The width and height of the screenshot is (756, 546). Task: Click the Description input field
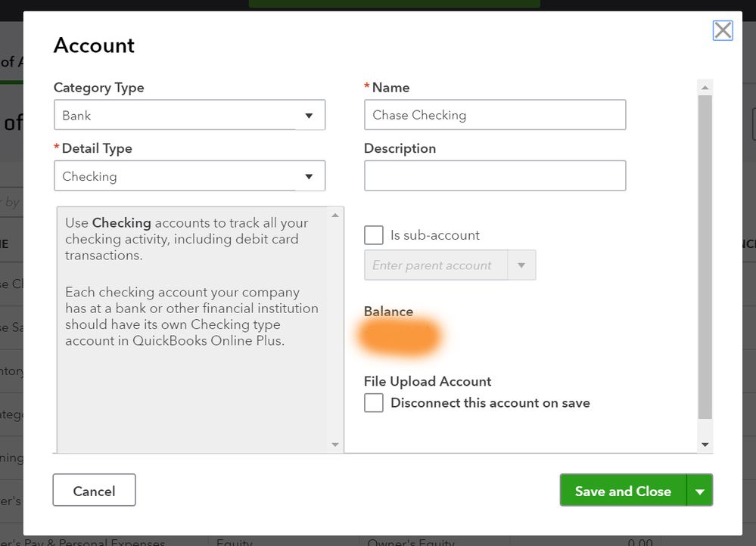pyautogui.click(x=494, y=175)
